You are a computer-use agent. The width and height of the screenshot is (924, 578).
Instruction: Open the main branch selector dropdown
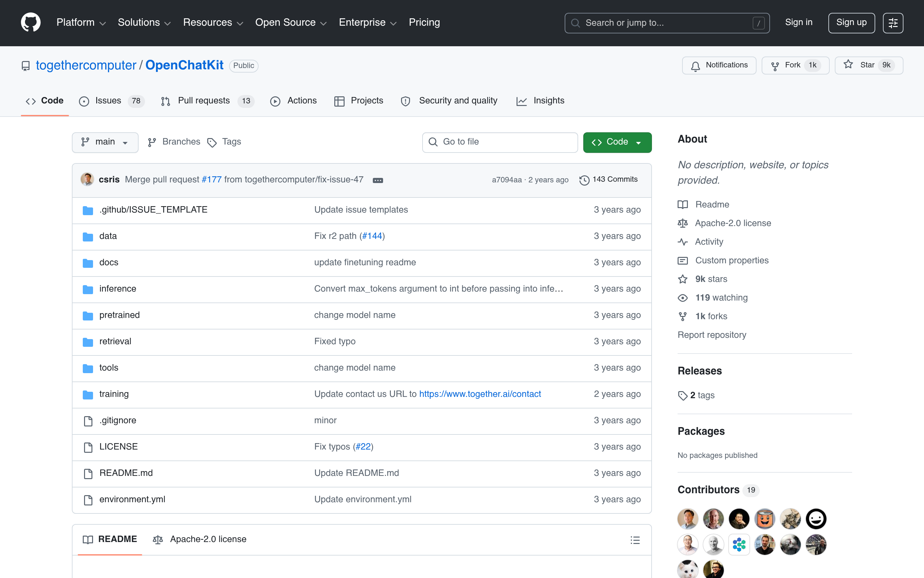105,142
